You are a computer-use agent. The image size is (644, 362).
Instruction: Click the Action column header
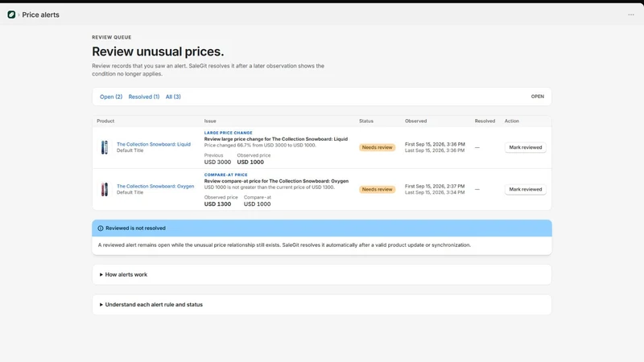tap(512, 121)
